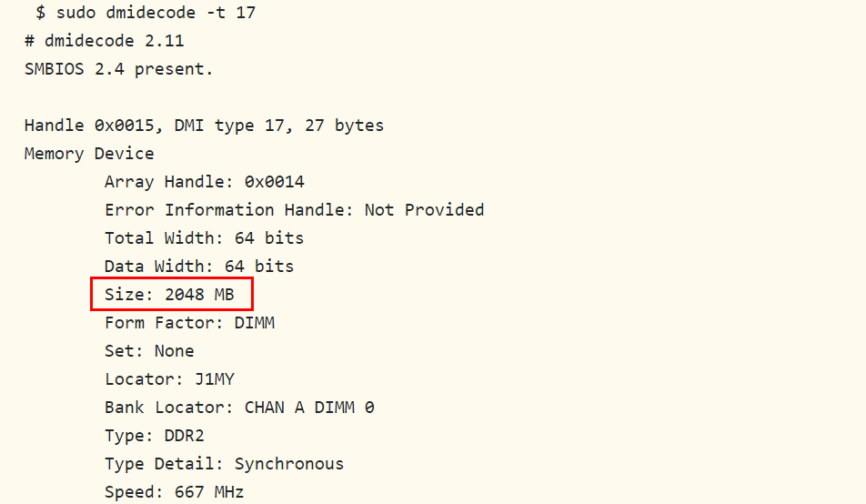Click the "Set: None" line
This screenshot has height=504, width=866.
tap(149, 351)
